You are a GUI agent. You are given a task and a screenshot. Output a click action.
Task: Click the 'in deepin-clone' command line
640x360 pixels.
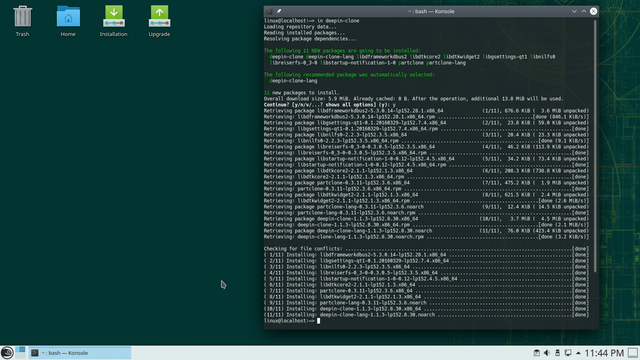[311, 21]
